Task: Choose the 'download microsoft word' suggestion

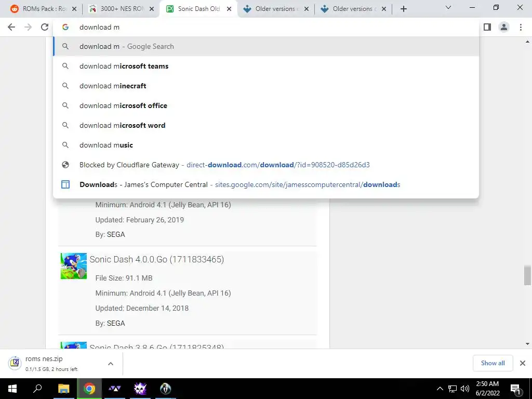Action: (x=266, y=125)
